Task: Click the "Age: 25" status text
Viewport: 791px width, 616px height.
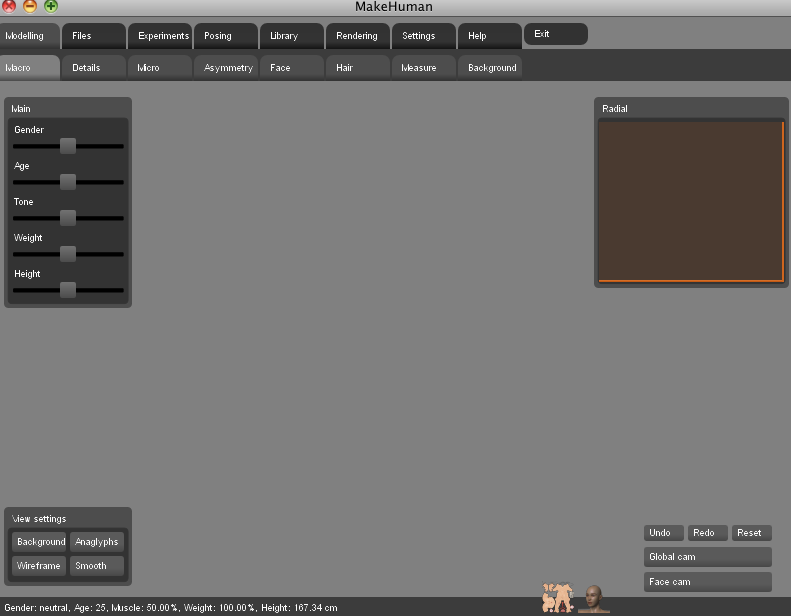Action: [x=90, y=608]
